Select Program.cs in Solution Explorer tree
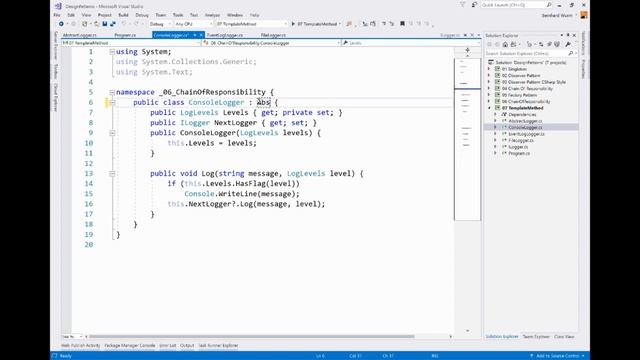Image resolution: width=640 pixels, height=360 pixels. point(519,153)
